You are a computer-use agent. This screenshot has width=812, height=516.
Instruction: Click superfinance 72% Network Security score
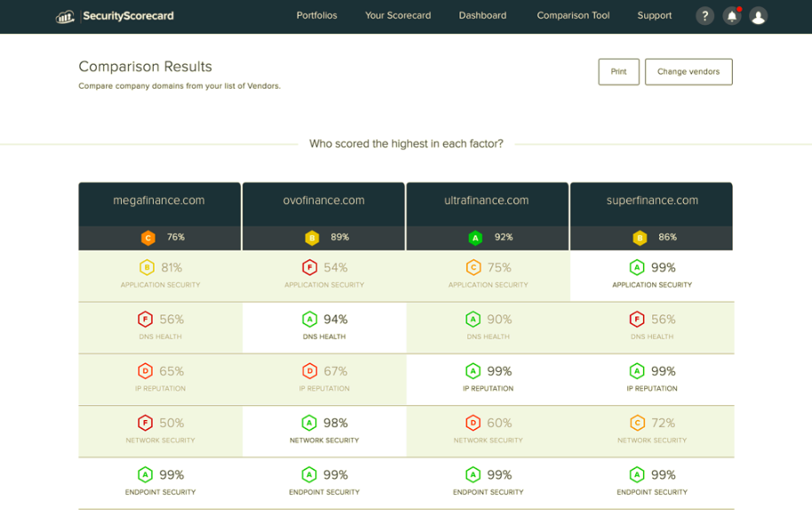(664, 423)
